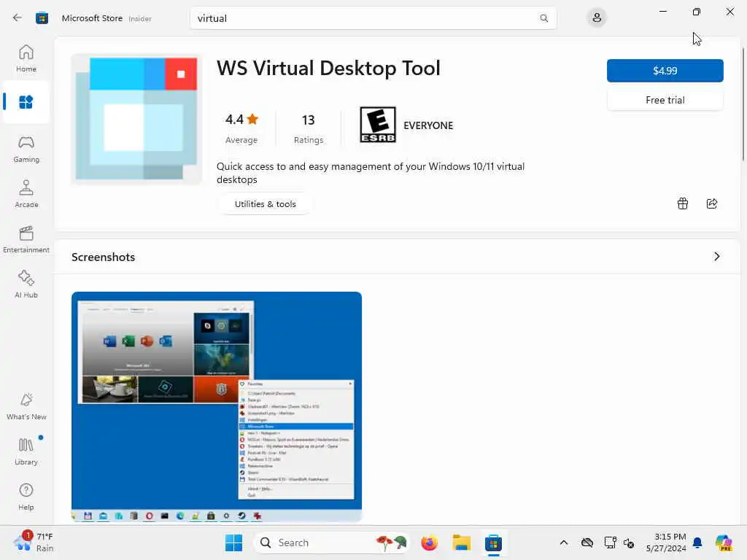Open the user account profile icon
747x560 pixels.
coord(597,18)
